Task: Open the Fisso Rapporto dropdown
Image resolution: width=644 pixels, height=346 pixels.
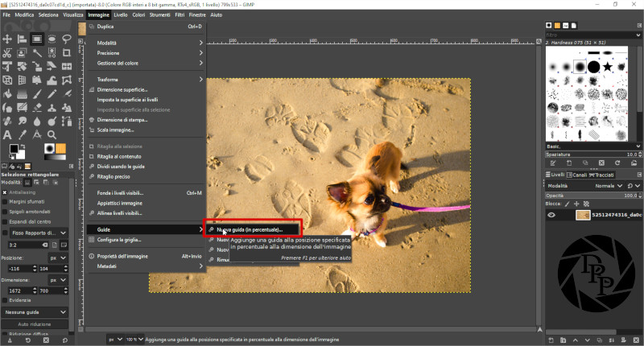Action: pyautogui.click(x=39, y=233)
